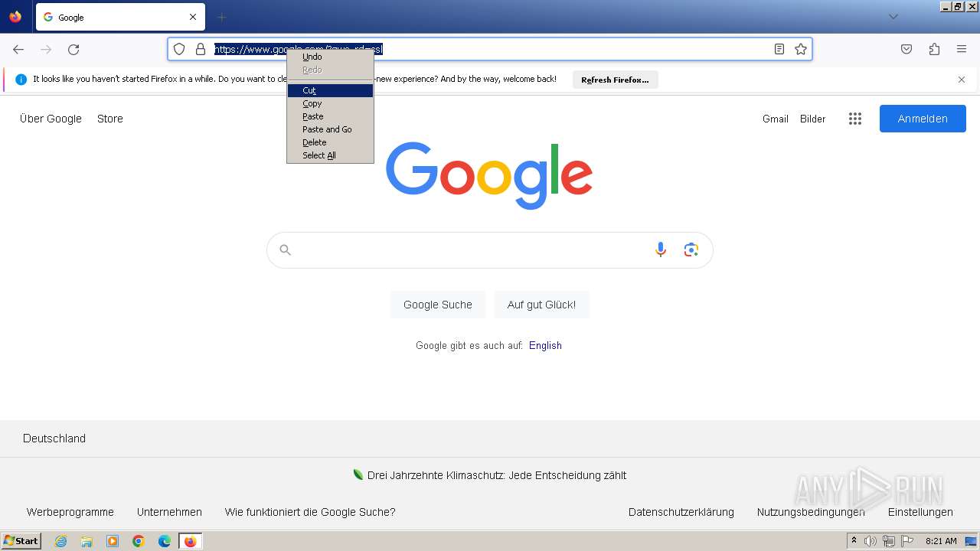Viewport: 980px width, 551px height.
Task: Choose Undo from the context menu
Action: coord(330,57)
